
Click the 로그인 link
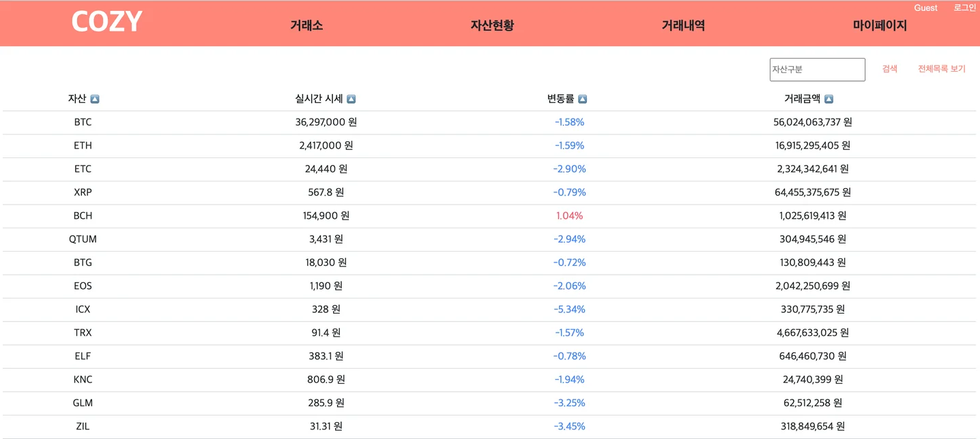click(965, 7)
